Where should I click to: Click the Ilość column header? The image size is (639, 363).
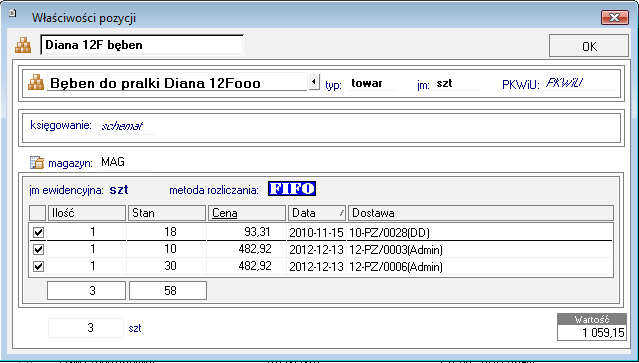tap(86, 213)
